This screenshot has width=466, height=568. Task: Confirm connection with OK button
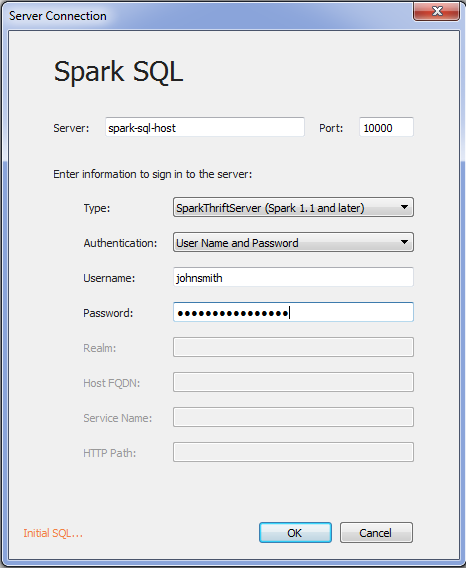295,532
